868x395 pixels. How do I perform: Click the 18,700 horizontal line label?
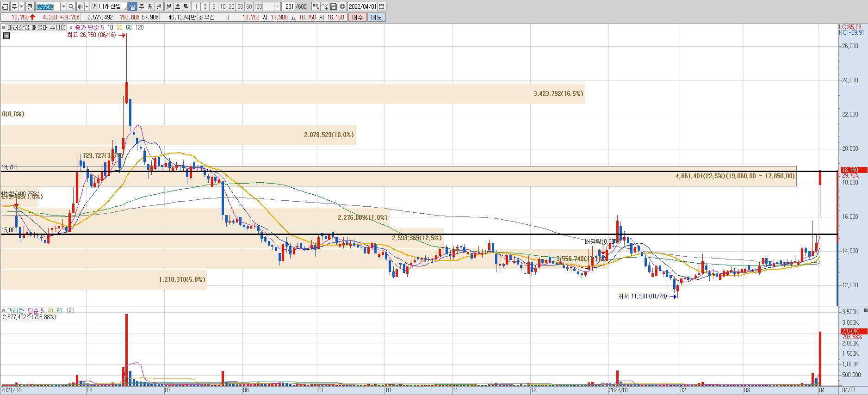(9, 167)
